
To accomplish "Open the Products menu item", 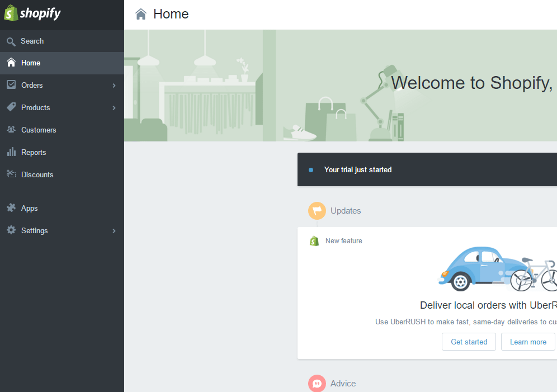I will pos(62,107).
